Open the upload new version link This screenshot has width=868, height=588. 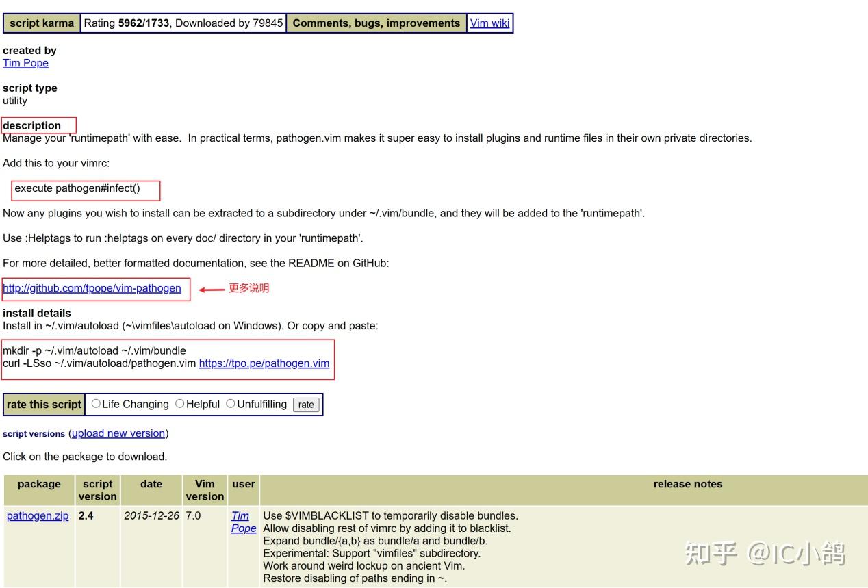point(118,433)
